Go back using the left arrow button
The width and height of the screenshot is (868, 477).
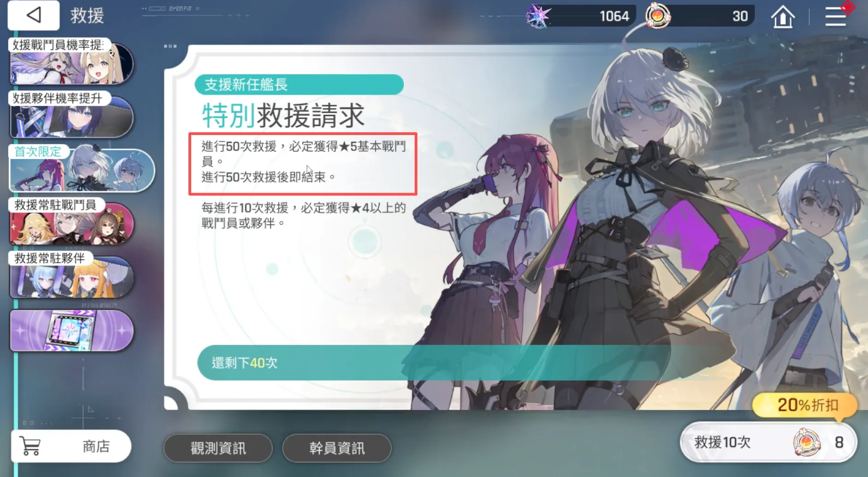click(34, 15)
